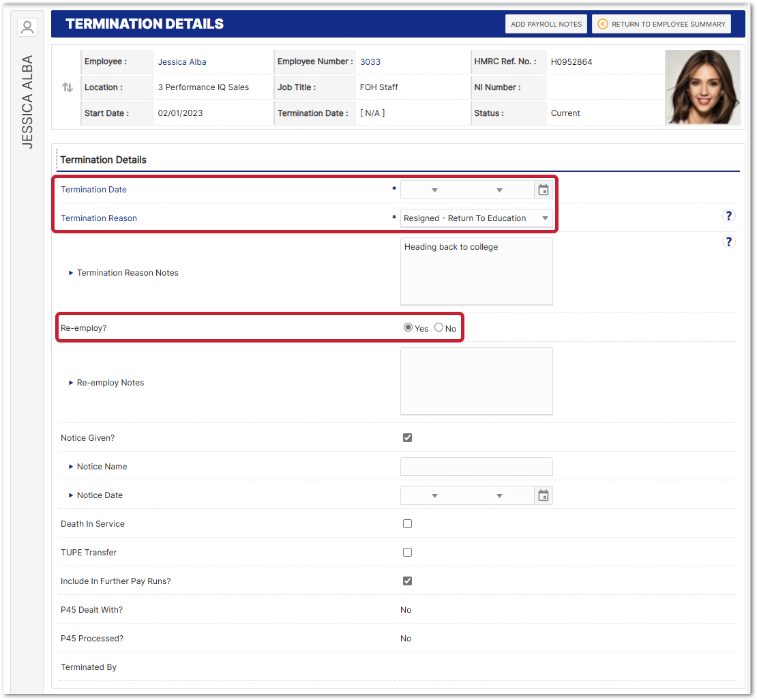Open second Notice Date dropdown
This screenshot has height=700, width=757.
point(499,496)
